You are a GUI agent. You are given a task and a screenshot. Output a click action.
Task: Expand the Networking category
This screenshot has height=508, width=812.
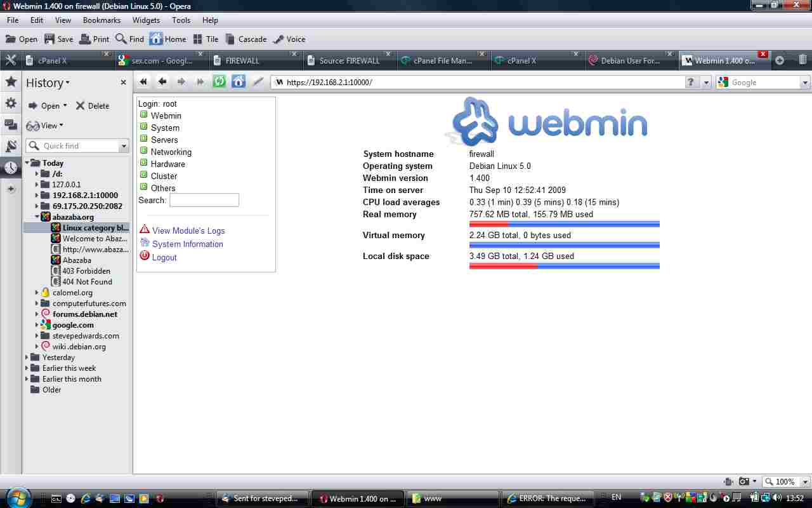click(x=171, y=152)
